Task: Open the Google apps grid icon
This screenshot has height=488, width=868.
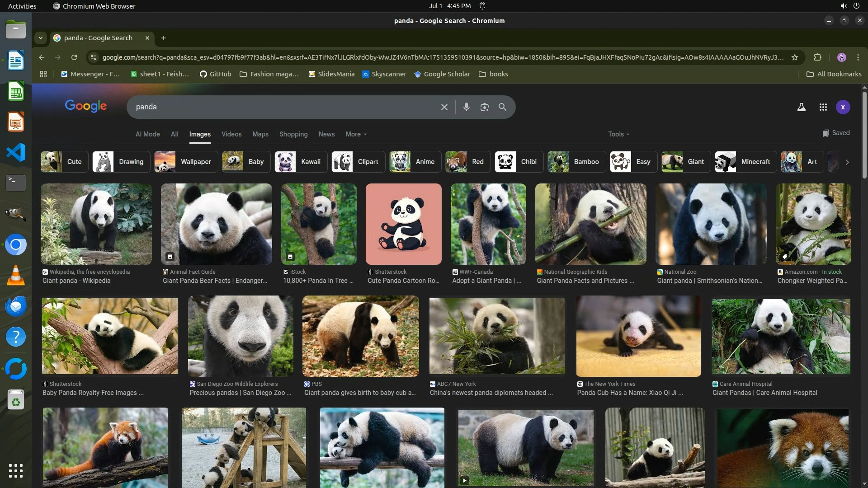Action: [x=823, y=107]
